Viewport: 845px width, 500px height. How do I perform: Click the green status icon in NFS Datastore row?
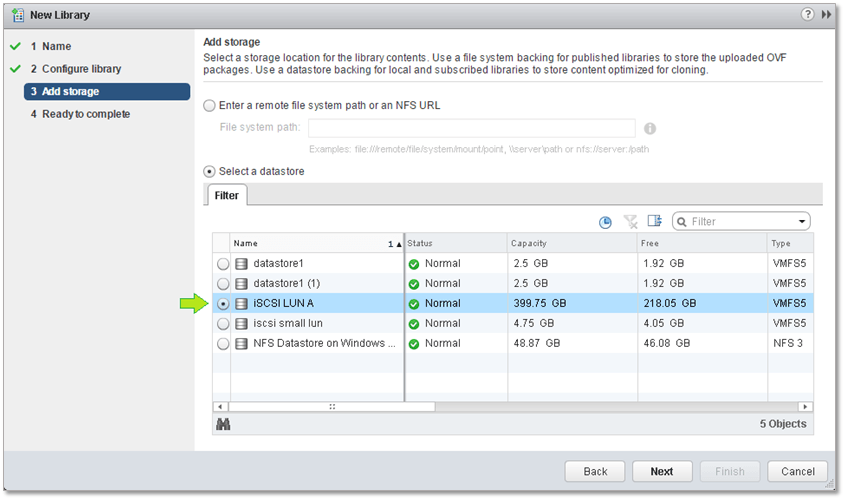click(414, 344)
